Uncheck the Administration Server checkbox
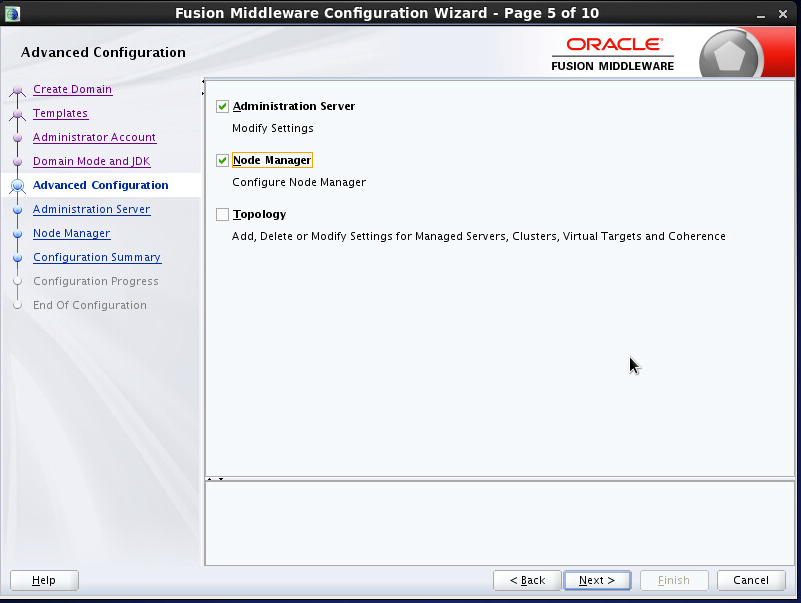The image size is (801, 603). (222, 106)
